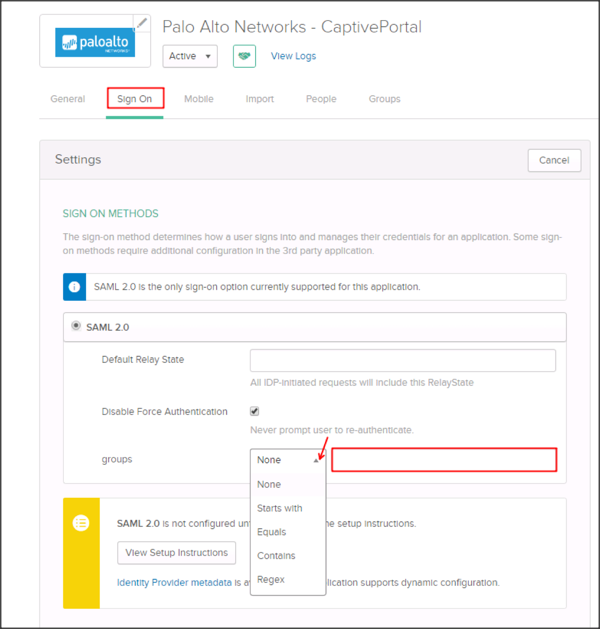Toggle Disable Force Authentication checkbox

(x=255, y=411)
